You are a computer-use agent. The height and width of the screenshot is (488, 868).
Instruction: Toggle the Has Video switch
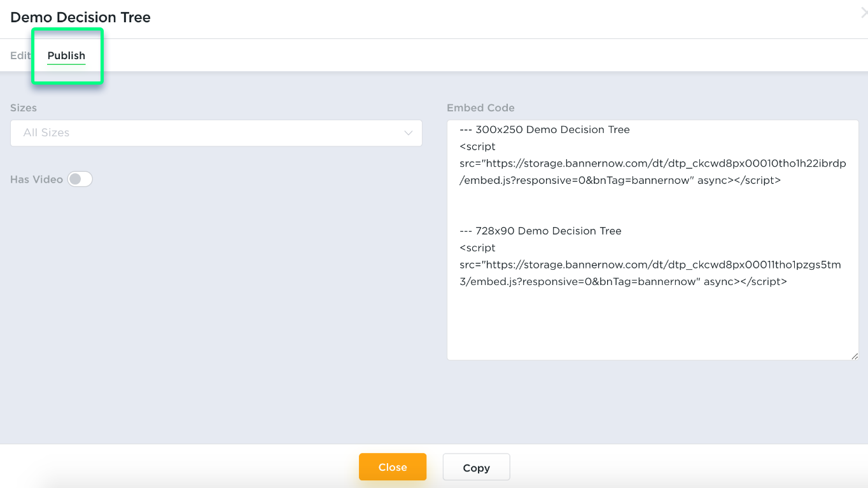tap(80, 179)
